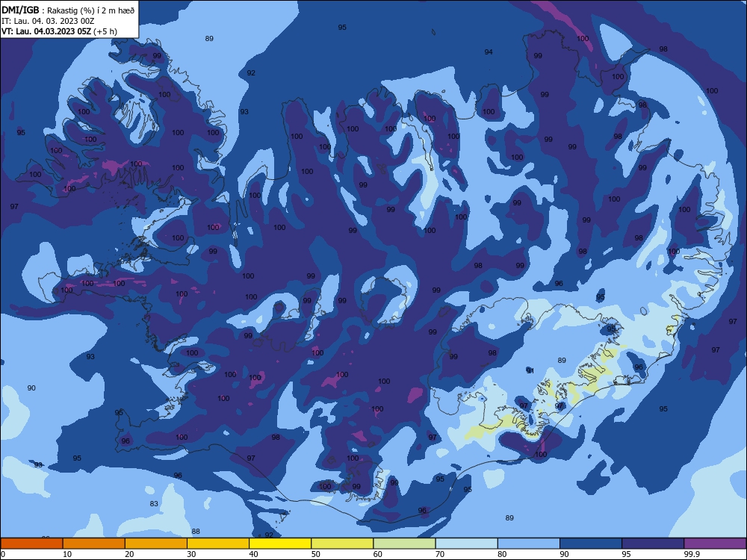
Task: Click the legend tick label 20
Action: coord(129,554)
